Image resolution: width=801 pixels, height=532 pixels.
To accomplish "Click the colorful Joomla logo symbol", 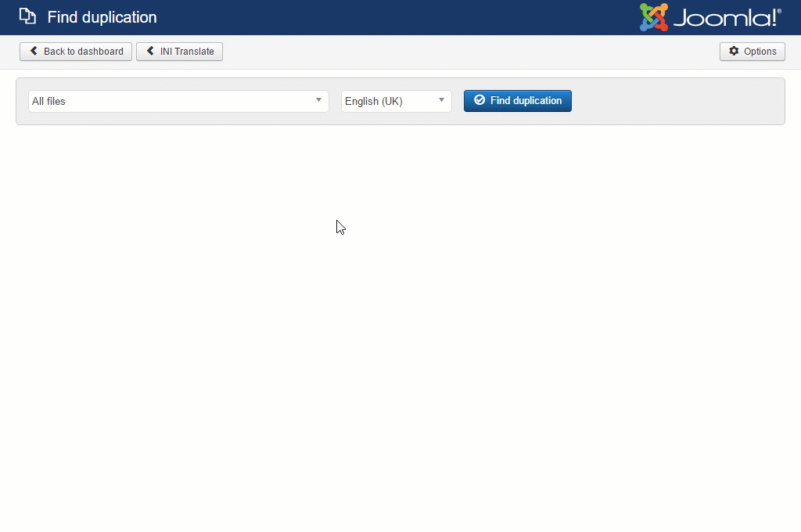I will (654, 17).
